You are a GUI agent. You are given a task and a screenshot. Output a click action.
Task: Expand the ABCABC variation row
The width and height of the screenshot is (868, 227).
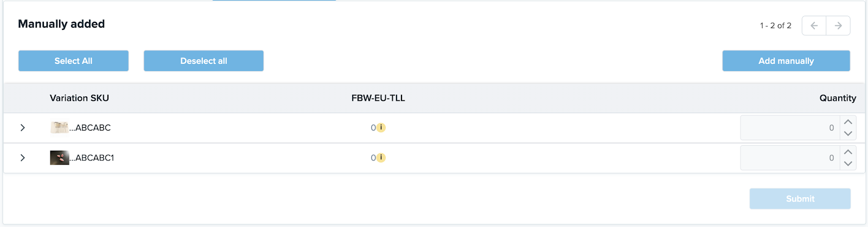point(22,128)
